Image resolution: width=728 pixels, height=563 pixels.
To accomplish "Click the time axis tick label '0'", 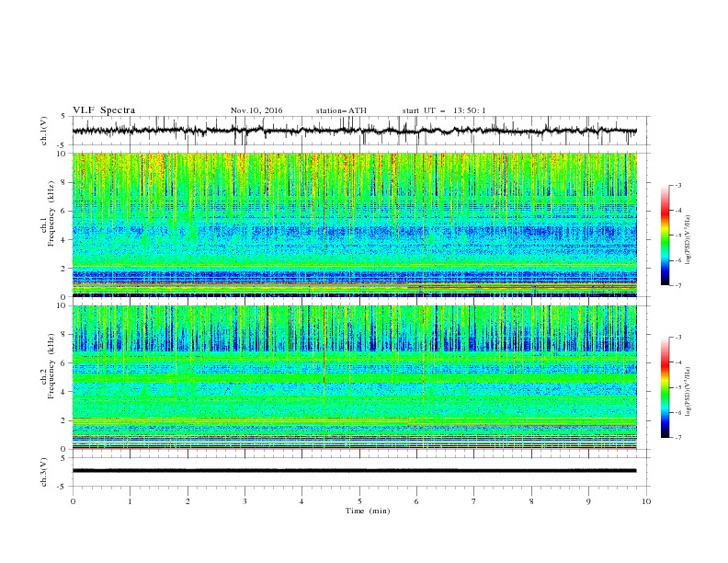I will (x=73, y=501).
